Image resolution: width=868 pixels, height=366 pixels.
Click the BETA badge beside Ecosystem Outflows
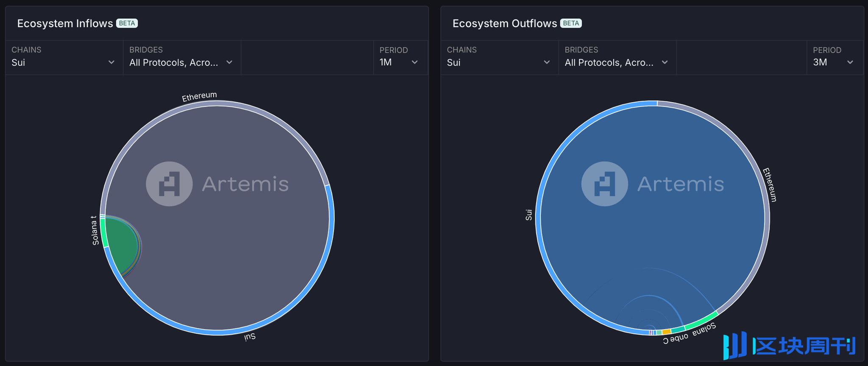coord(571,23)
